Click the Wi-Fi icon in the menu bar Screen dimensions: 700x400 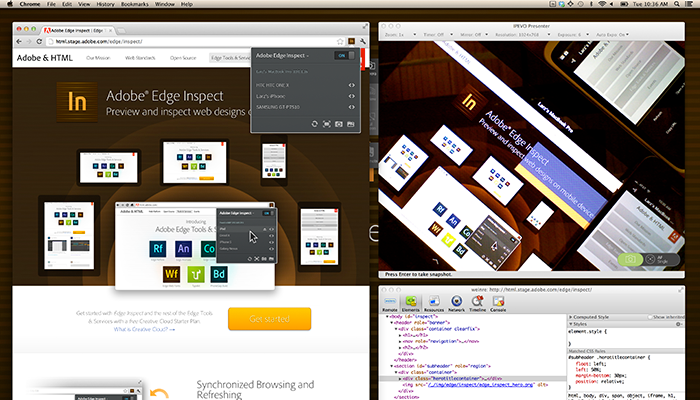tap(602, 4)
